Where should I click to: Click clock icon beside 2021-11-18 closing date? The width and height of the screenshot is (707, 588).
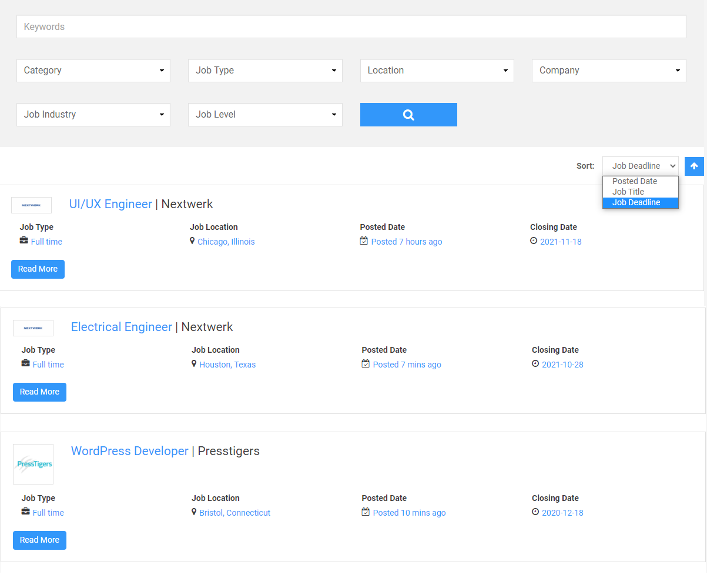coord(534,241)
